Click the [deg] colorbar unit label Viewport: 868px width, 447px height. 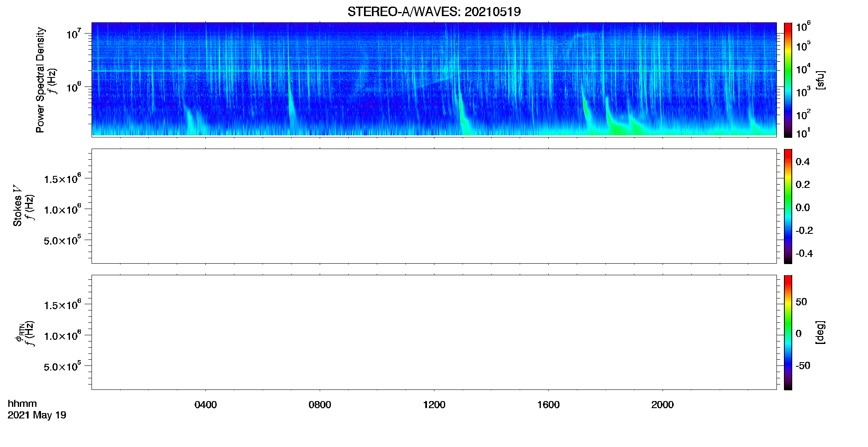(x=820, y=332)
